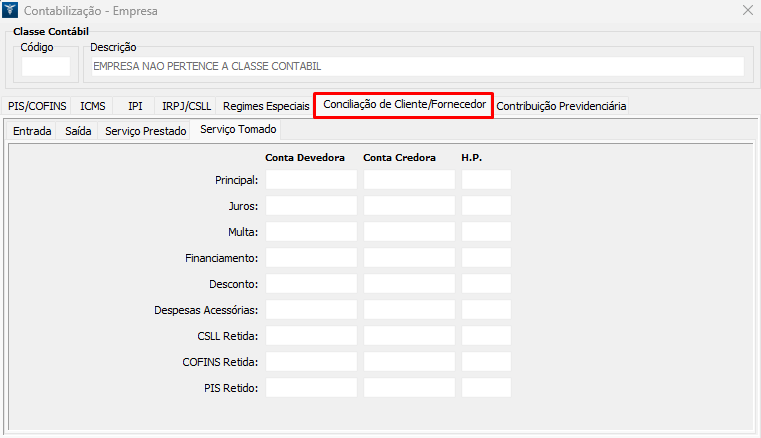
Task: Click Conta Credora field for Juros
Action: 409,206
